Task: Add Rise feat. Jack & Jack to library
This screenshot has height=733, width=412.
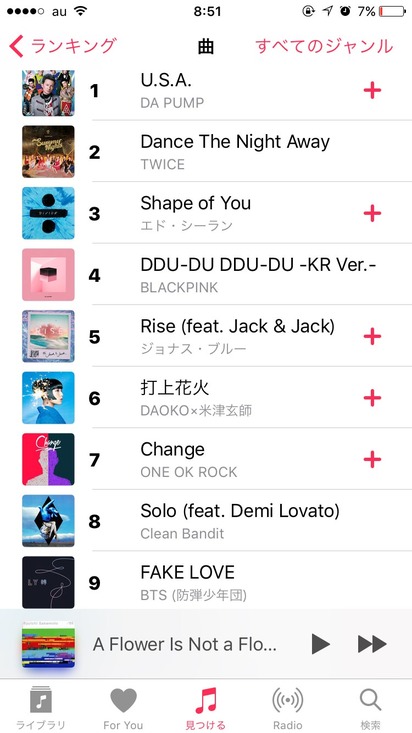Action: pyautogui.click(x=372, y=336)
